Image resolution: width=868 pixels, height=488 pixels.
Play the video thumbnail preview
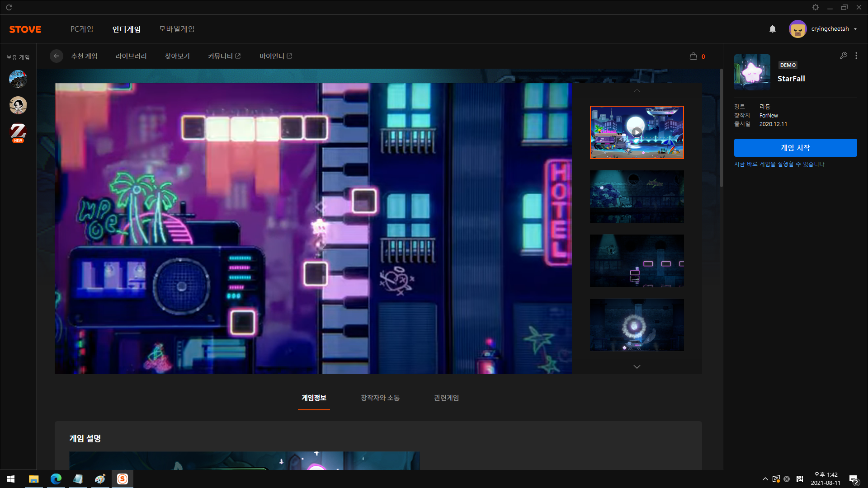(637, 132)
